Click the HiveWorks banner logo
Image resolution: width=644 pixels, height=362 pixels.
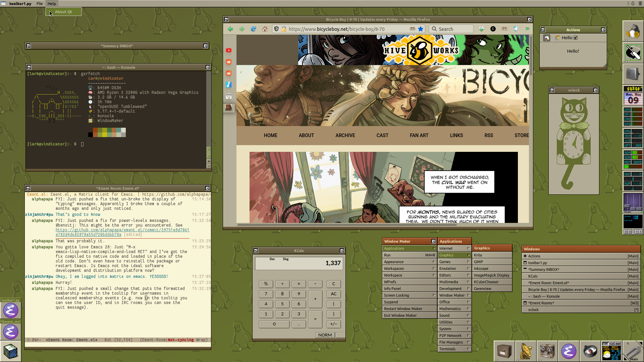click(421, 50)
